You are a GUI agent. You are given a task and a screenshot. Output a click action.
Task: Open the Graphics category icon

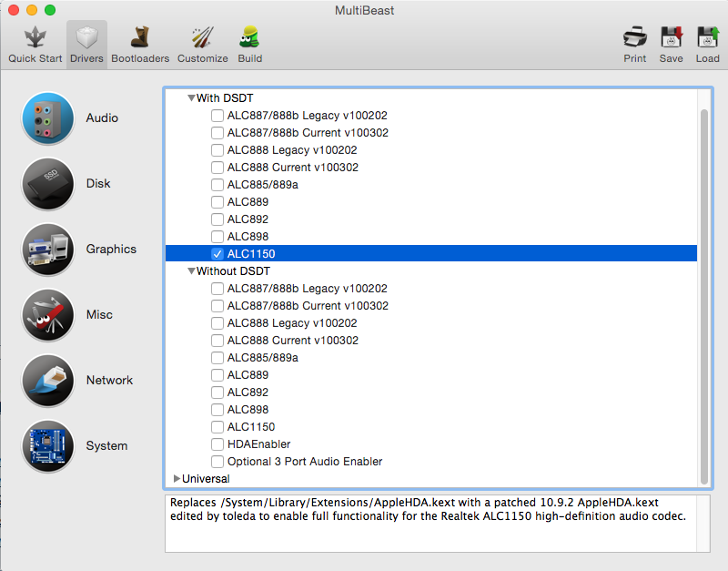[x=47, y=250]
